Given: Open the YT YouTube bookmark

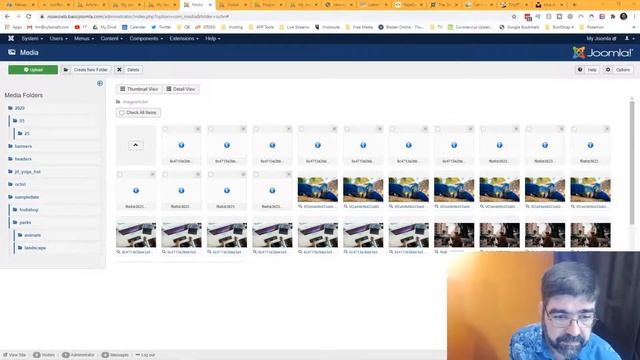Looking at the screenshot, I should tap(81, 27).
